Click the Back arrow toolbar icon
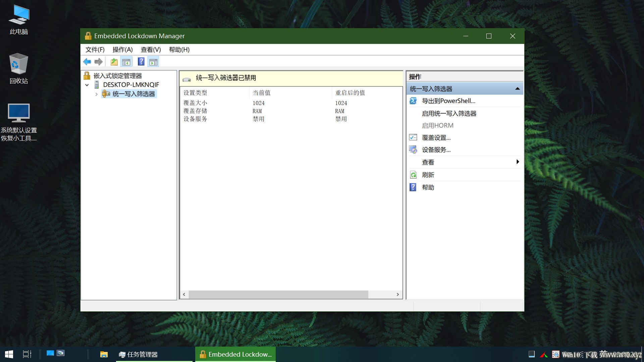The height and width of the screenshot is (362, 644). (87, 62)
